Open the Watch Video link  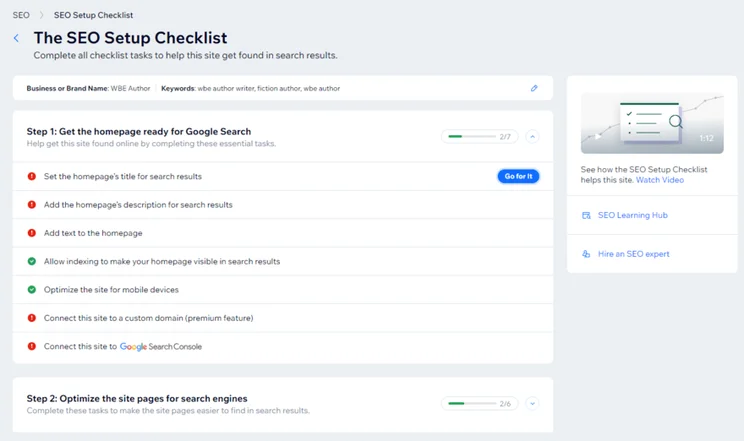click(660, 180)
